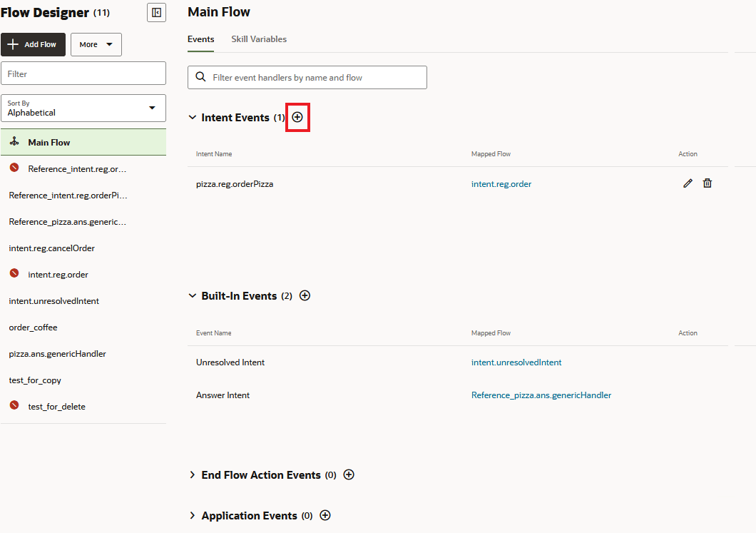This screenshot has width=756, height=533.
Task: Collapse the Intent Events section
Action: [191, 116]
